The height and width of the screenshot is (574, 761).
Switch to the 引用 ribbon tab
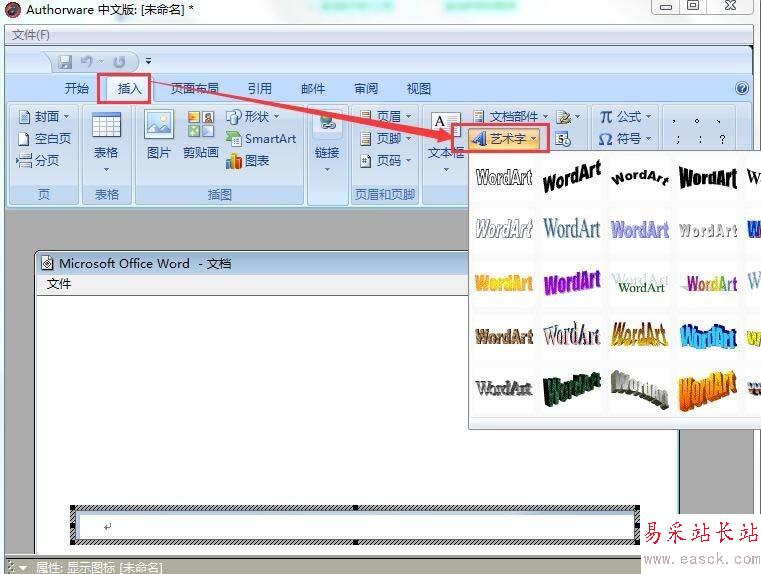pos(260,88)
